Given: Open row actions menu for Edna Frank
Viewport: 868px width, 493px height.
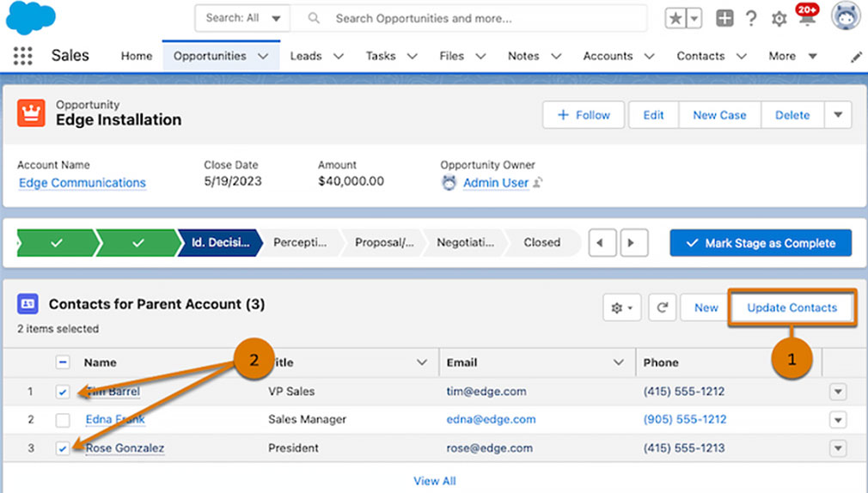Looking at the screenshot, I should 838,420.
